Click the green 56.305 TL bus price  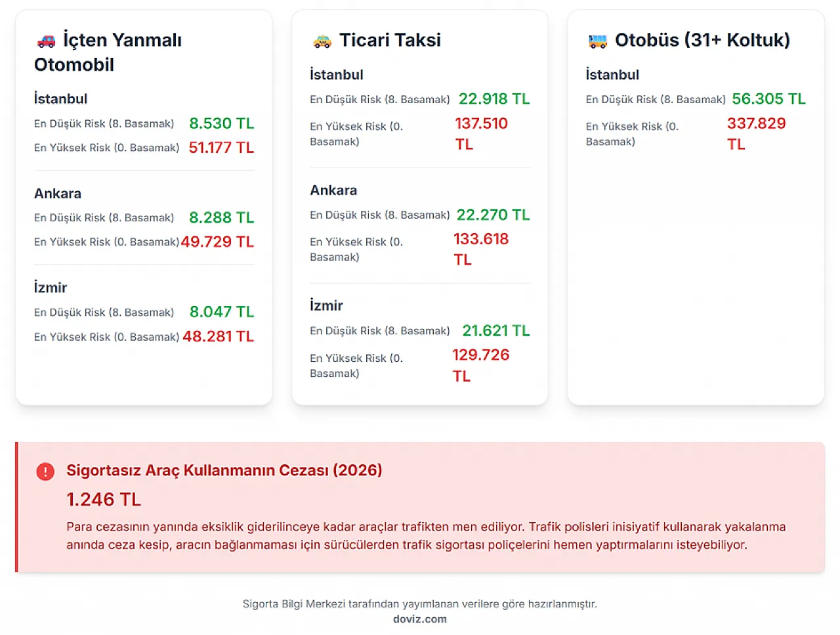tap(768, 99)
